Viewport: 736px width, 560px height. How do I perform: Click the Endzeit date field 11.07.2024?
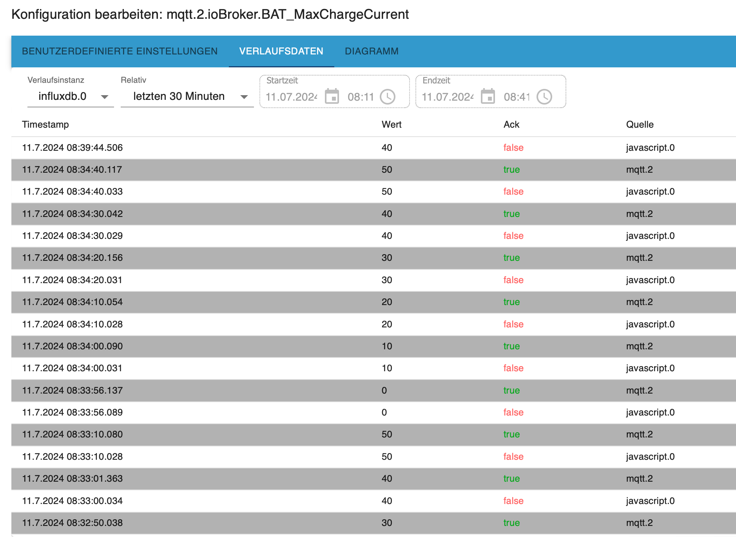(x=448, y=97)
